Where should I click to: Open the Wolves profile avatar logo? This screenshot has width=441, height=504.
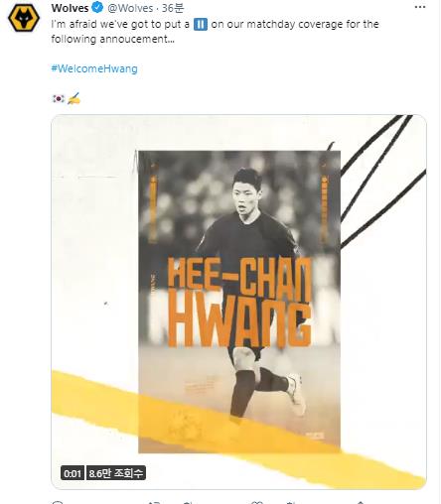[x=24, y=18]
